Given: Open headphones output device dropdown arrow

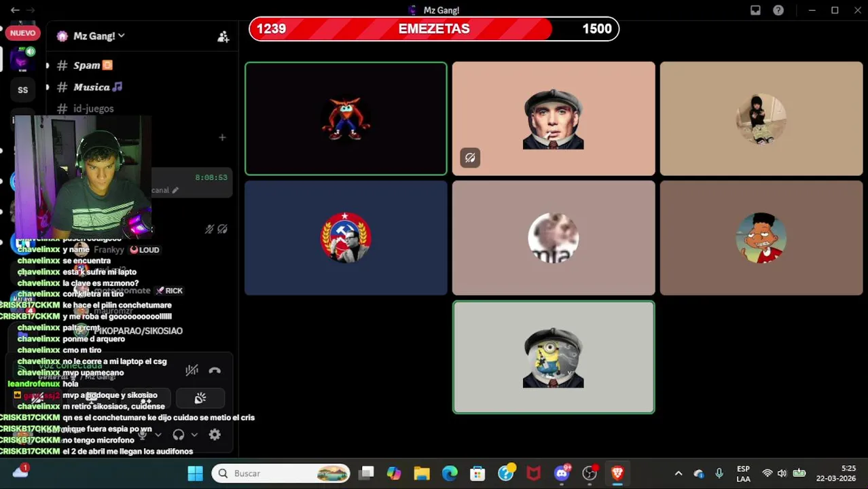Looking at the screenshot, I should pyautogui.click(x=194, y=435).
